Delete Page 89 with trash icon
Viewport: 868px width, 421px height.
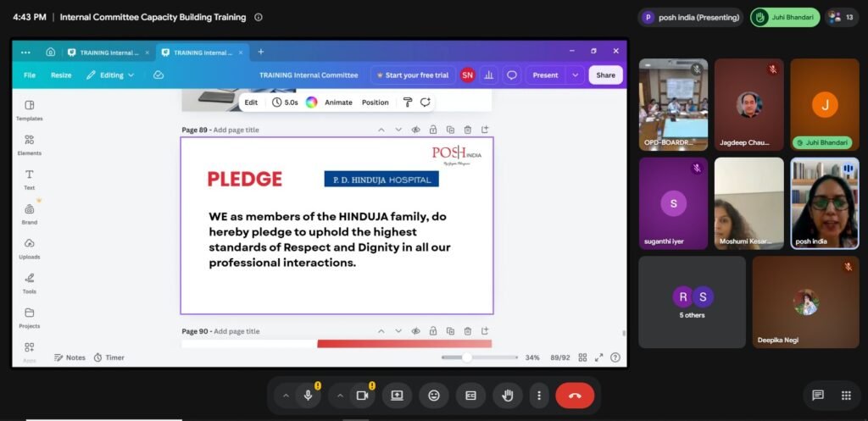click(468, 130)
